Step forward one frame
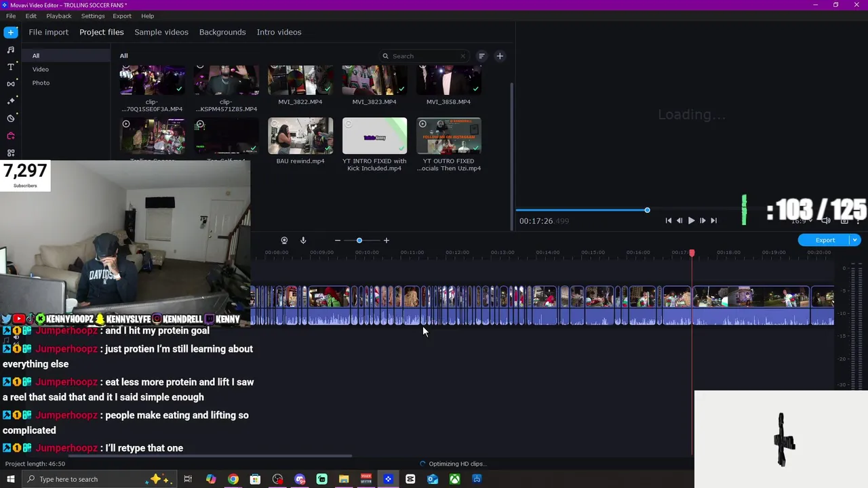The image size is (868, 488). coord(703,220)
